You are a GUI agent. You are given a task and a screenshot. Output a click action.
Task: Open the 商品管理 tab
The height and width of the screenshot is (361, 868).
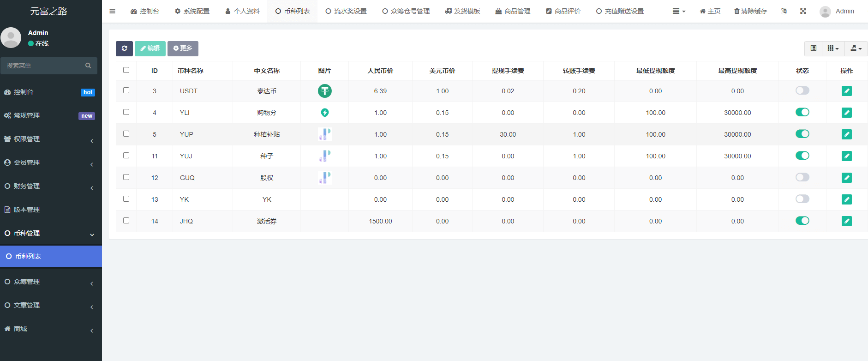[513, 11]
